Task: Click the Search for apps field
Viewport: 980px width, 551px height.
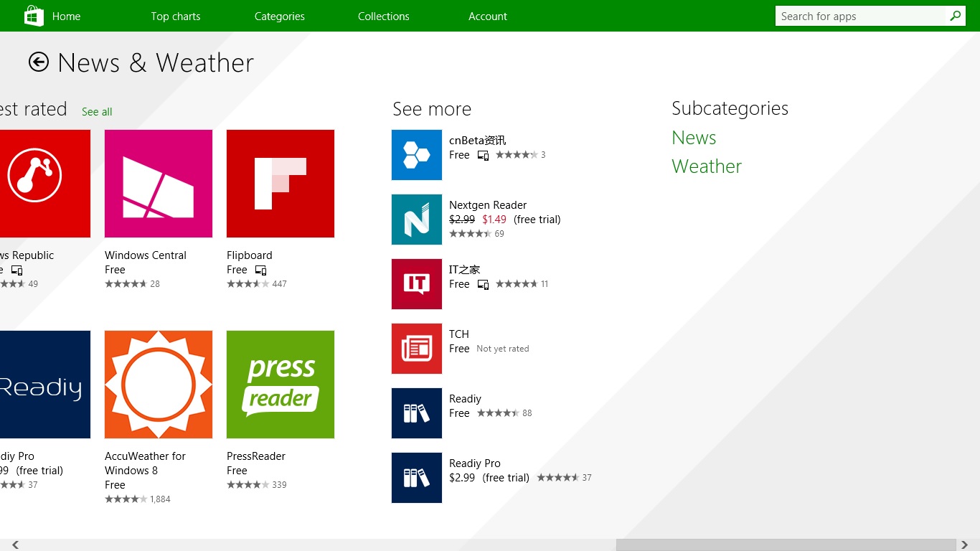Action: [x=861, y=16]
